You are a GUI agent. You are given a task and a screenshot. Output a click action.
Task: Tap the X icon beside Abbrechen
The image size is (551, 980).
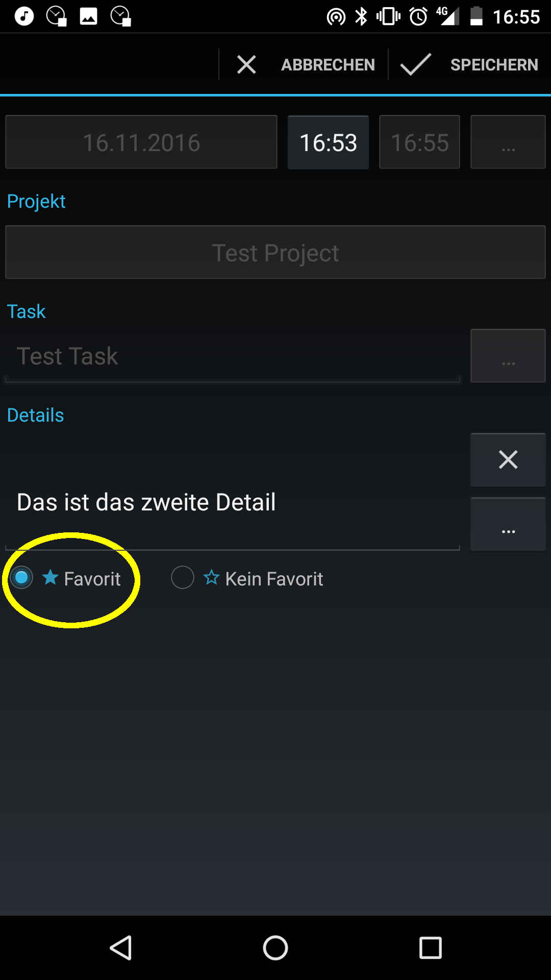pyautogui.click(x=246, y=65)
